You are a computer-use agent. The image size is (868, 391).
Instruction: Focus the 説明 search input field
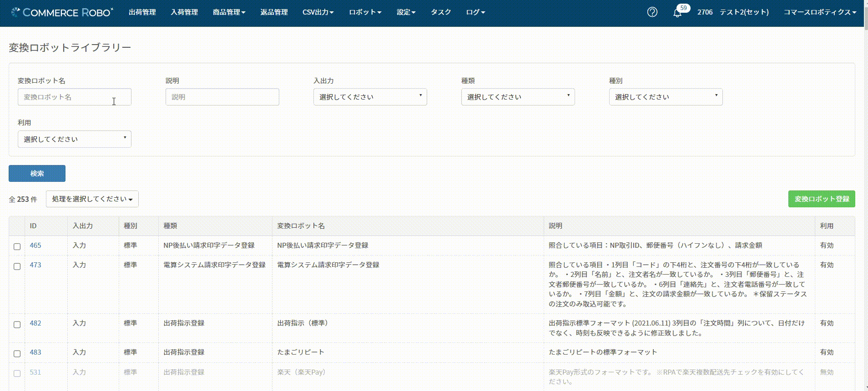222,97
